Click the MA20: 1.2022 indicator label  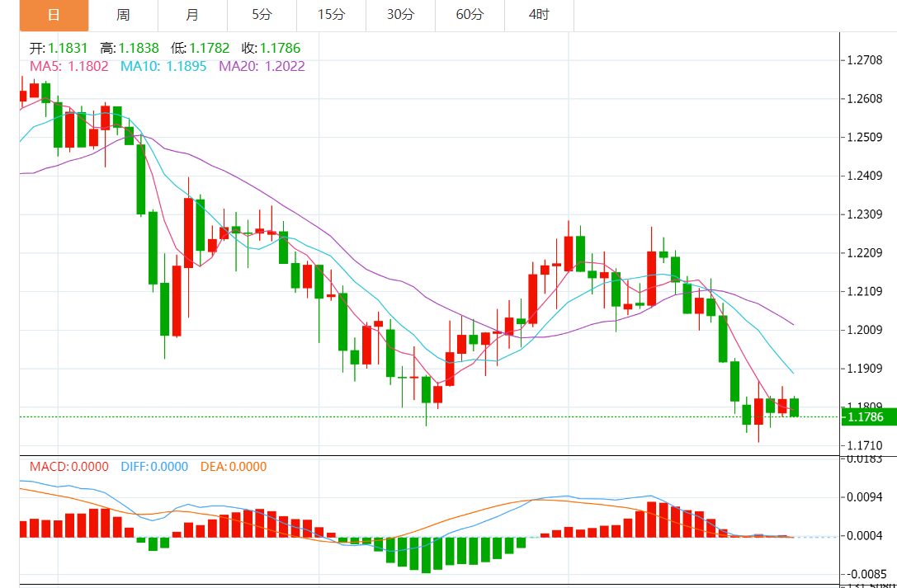pyautogui.click(x=262, y=66)
